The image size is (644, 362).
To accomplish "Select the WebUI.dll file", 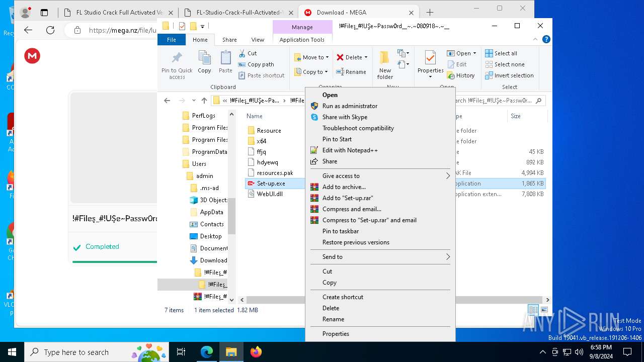I will (269, 194).
